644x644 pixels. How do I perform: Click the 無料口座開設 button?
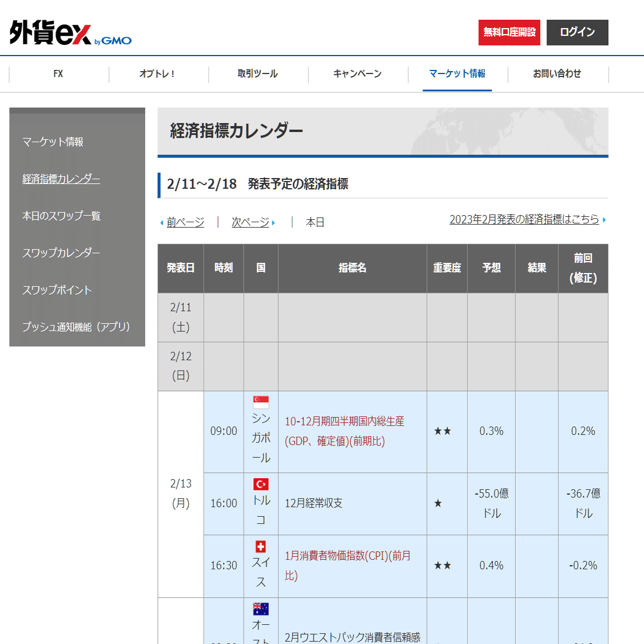(509, 33)
